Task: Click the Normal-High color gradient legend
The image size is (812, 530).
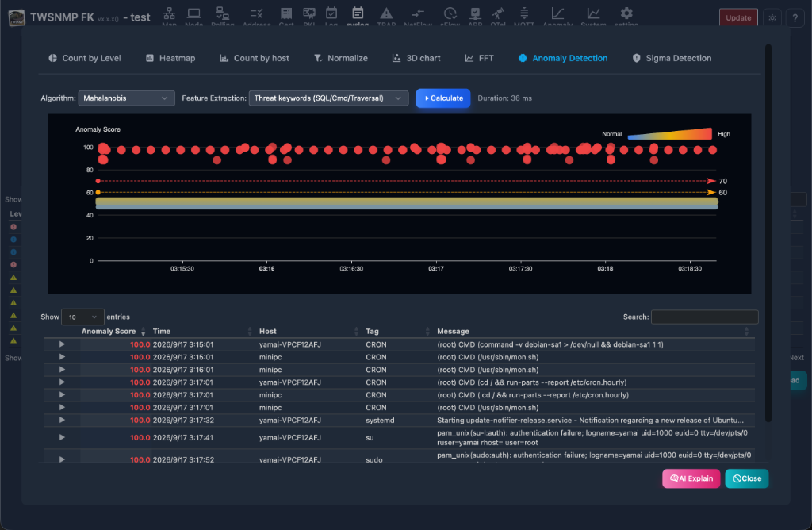Action: (x=669, y=133)
